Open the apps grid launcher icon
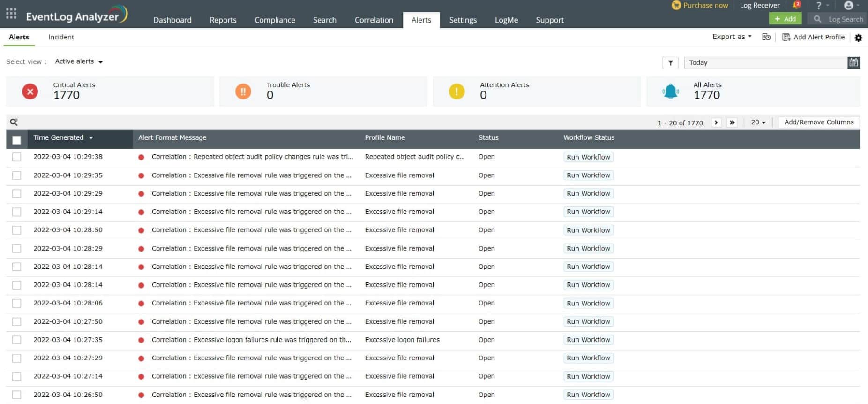 pos(11,13)
